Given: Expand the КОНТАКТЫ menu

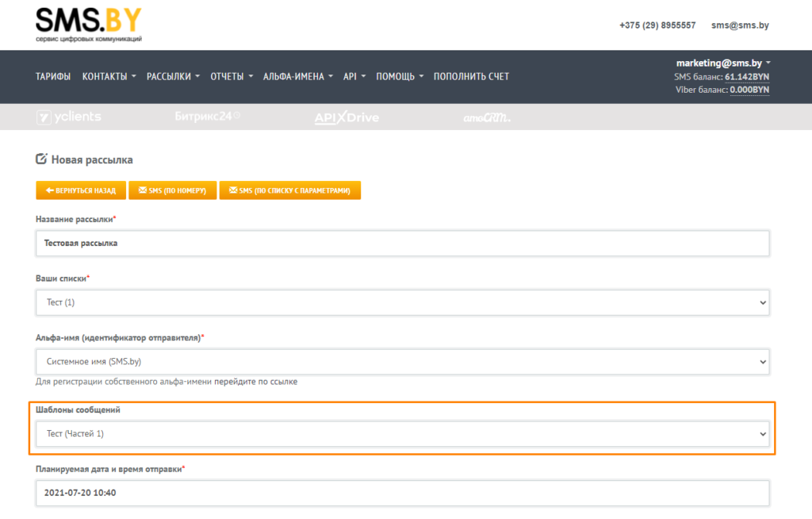Looking at the screenshot, I should tap(109, 77).
